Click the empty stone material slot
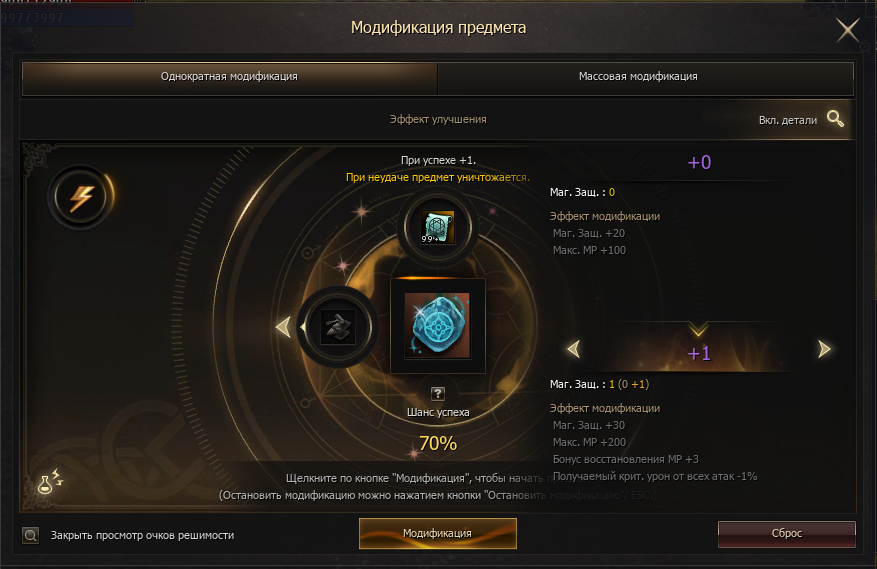The width and height of the screenshot is (877, 569). coord(337,327)
